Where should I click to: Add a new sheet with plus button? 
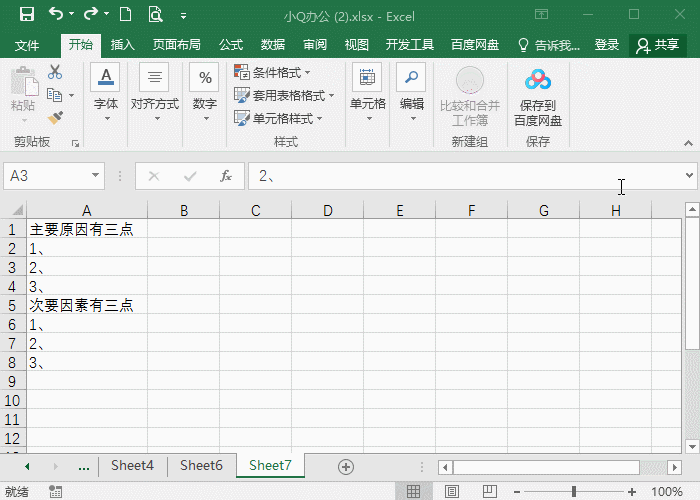[x=346, y=467]
